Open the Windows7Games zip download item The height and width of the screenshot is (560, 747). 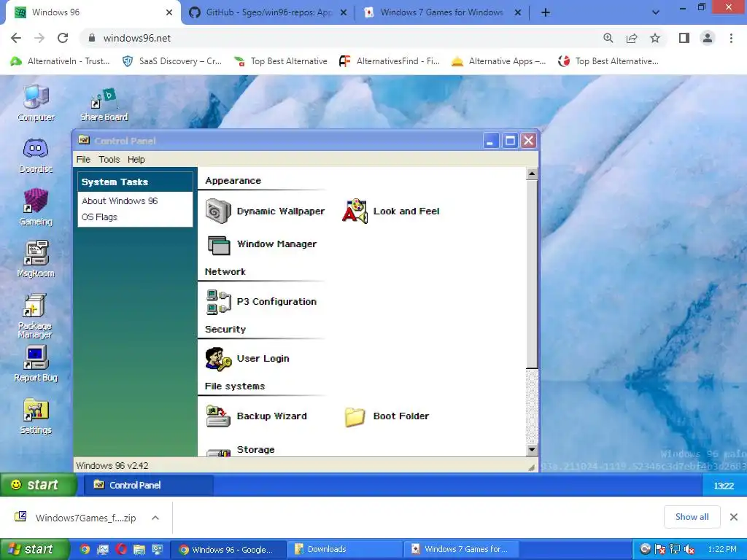pyautogui.click(x=76, y=518)
